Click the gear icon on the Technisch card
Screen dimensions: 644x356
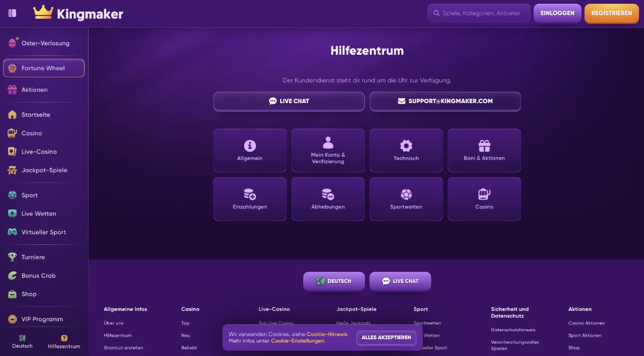pos(406,146)
